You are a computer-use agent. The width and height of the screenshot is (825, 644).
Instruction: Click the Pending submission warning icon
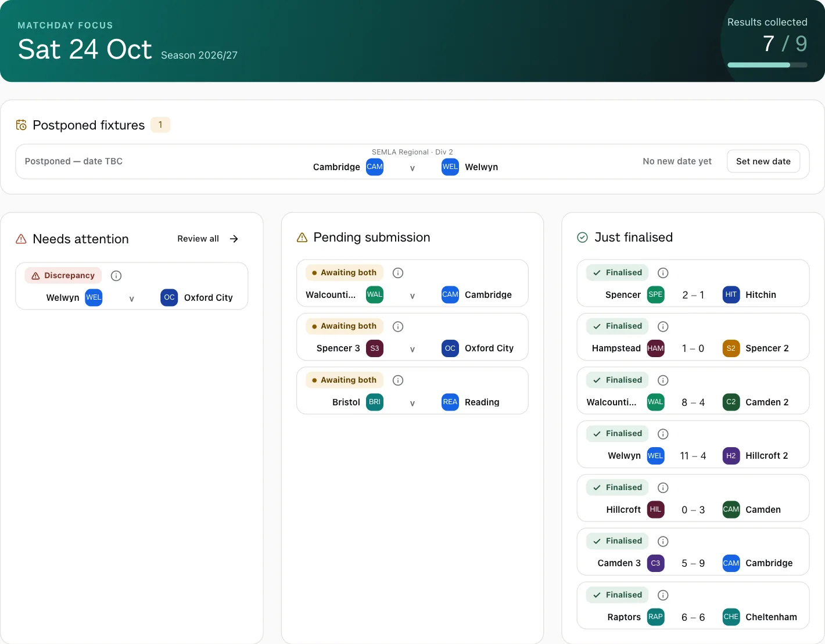point(302,238)
